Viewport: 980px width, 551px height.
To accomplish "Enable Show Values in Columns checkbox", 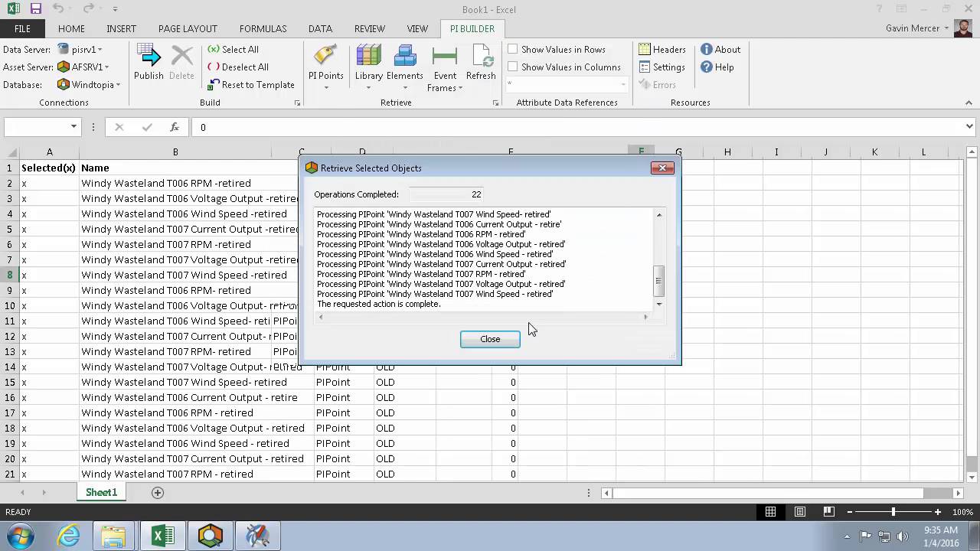I will 513,67.
